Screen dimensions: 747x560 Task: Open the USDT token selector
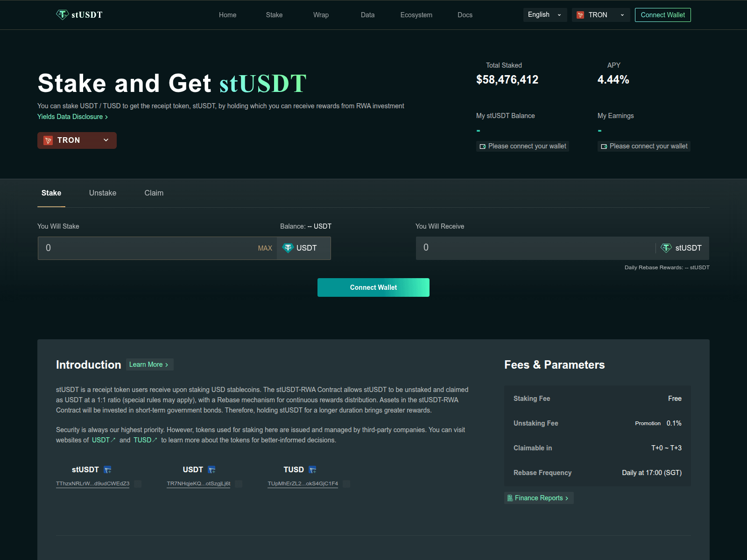click(303, 248)
